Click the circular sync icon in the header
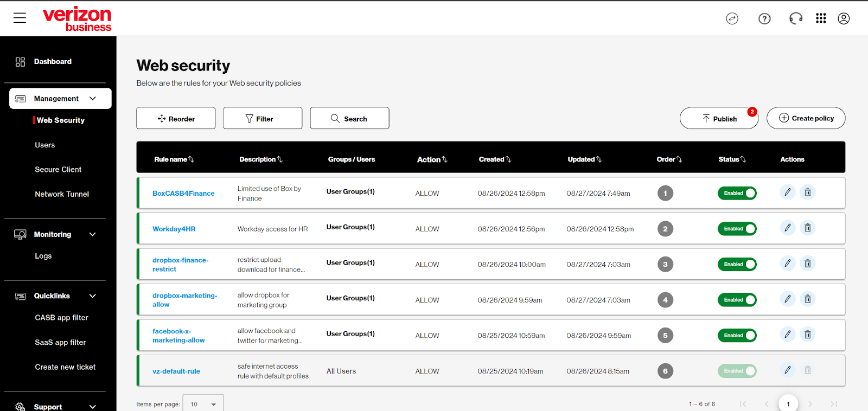868x411 pixels. coord(732,19)
